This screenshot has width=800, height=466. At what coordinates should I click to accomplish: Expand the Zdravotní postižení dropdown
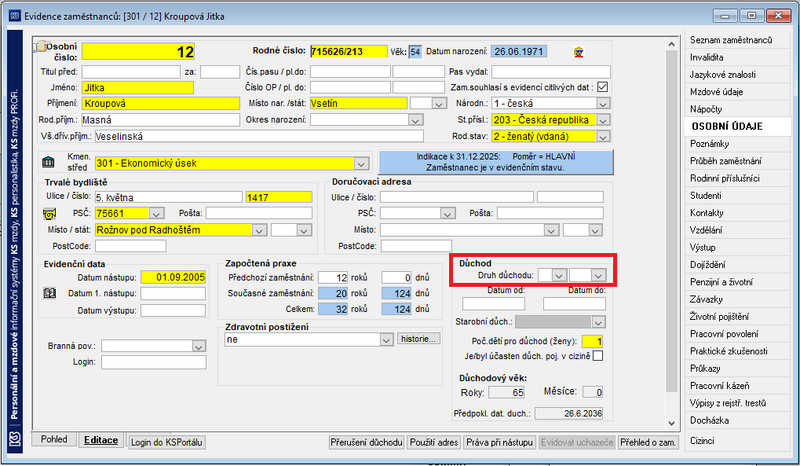click(387, 340)
